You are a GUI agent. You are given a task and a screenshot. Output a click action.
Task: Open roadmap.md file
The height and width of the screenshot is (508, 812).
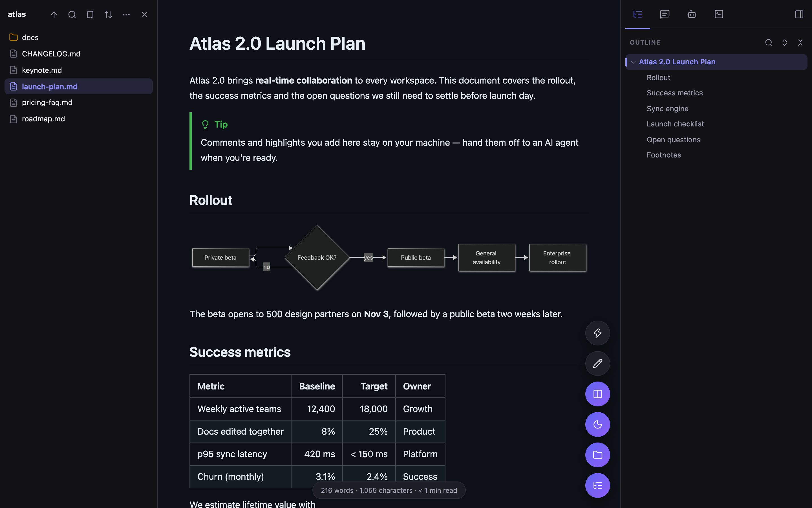click(78, 119)
